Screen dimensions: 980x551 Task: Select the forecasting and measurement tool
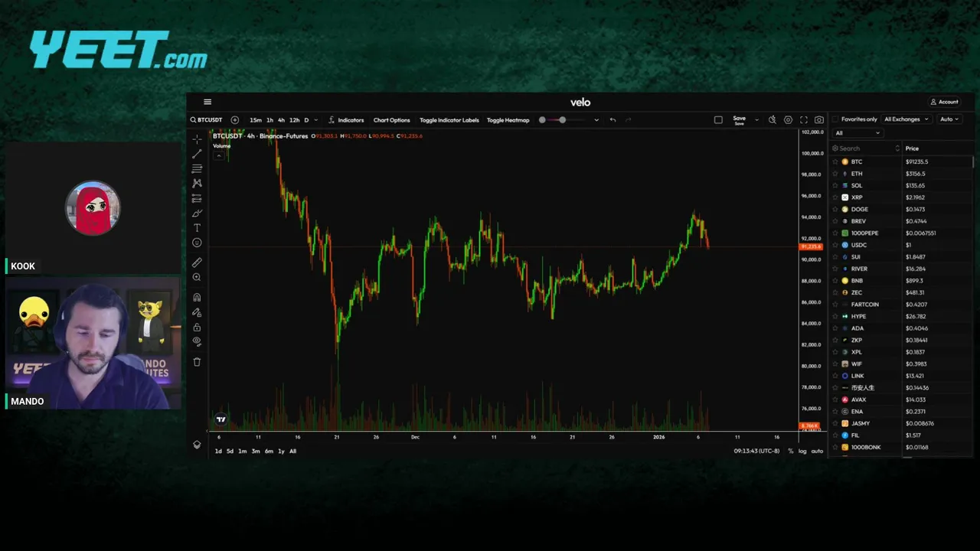coord(197,198)
